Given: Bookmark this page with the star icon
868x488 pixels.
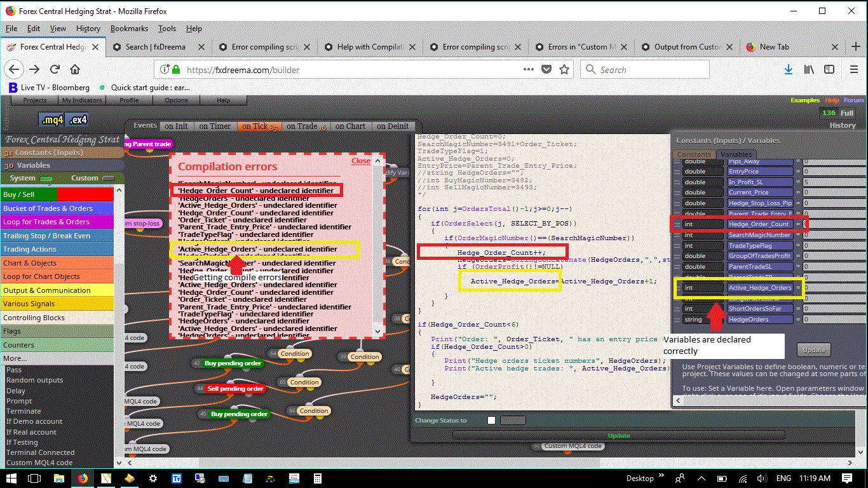Looking at the screenshot, I should 565,69.
